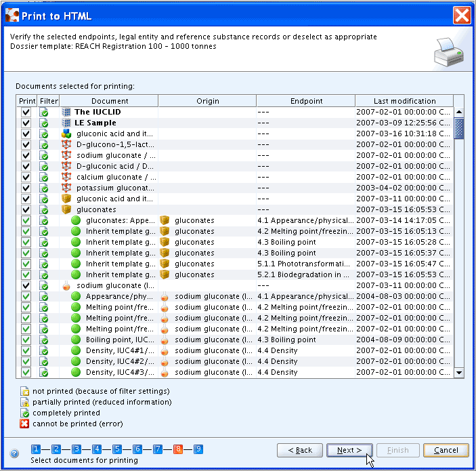The image size is (476, 471).
Task: Click the 'not printed' legend icon
Action: tap(24, 392)
